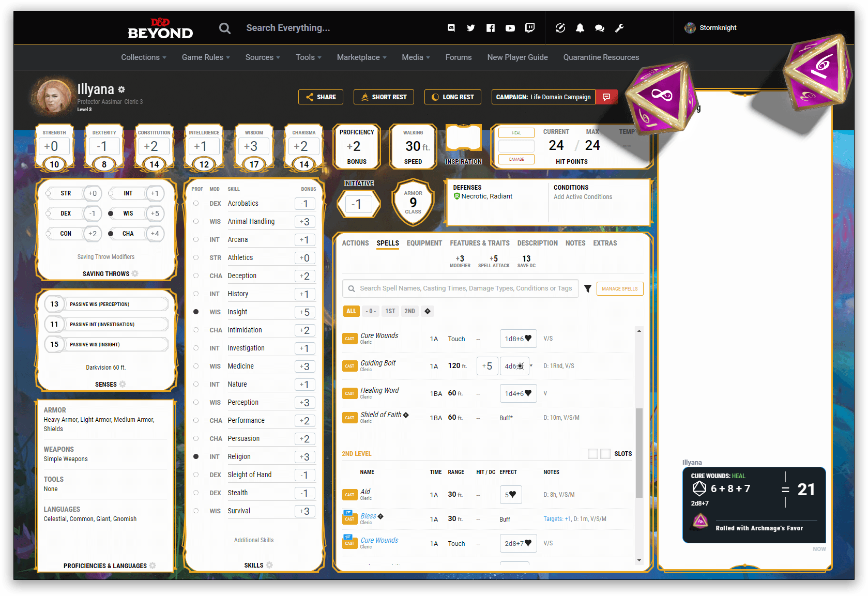Click spell list scrollbar down arrow
This screenshot has height=596, width=868.
[x=639, y=560]
